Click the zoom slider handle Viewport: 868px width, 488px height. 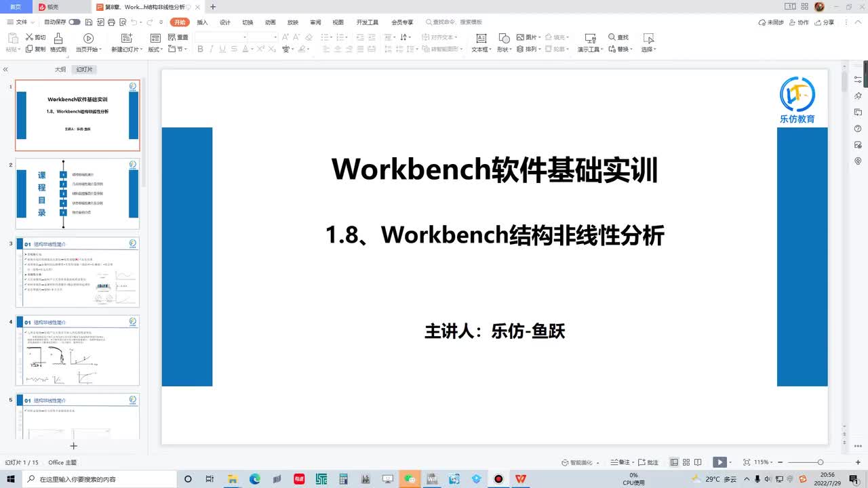(x=820, y=462)
